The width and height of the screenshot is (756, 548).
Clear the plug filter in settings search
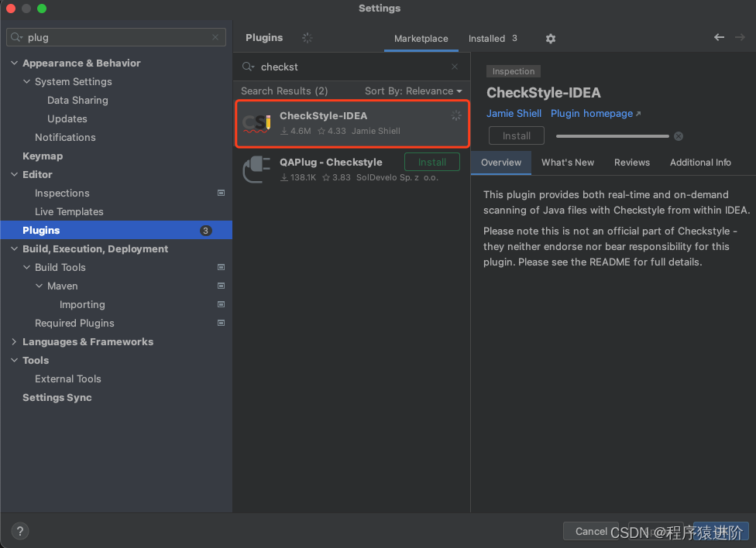215,36
